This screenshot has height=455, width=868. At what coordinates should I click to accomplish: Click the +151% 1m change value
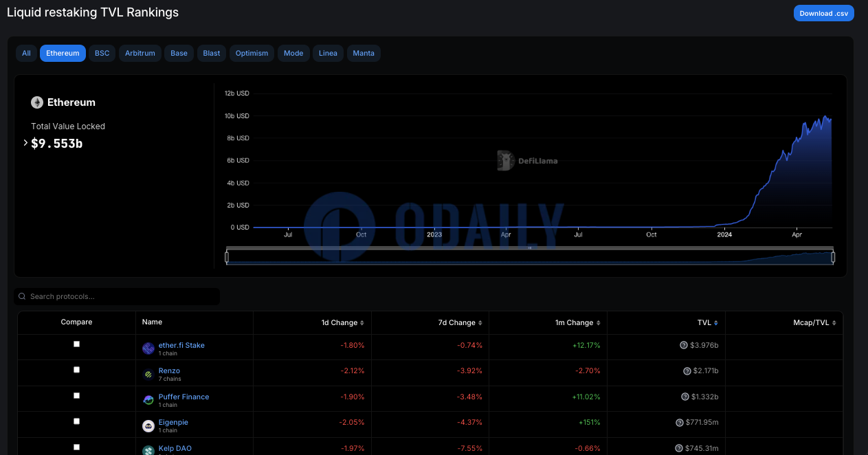point(590,423)
